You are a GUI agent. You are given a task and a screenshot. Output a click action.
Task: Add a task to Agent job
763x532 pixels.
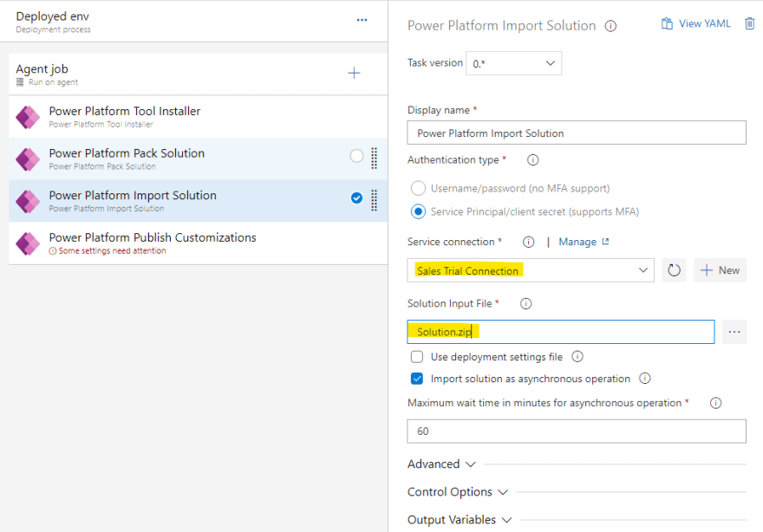354,74
